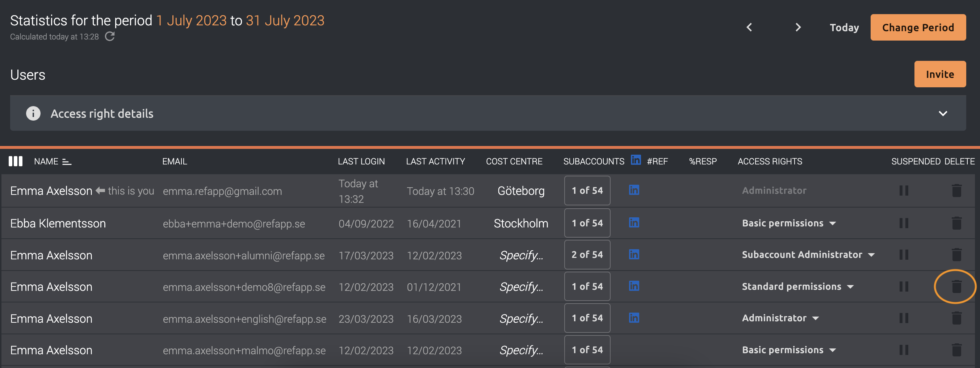Open LinkedIn icon in the +alumni row
980x368 pixels.
pyautogui.click(x=634, y=254)
